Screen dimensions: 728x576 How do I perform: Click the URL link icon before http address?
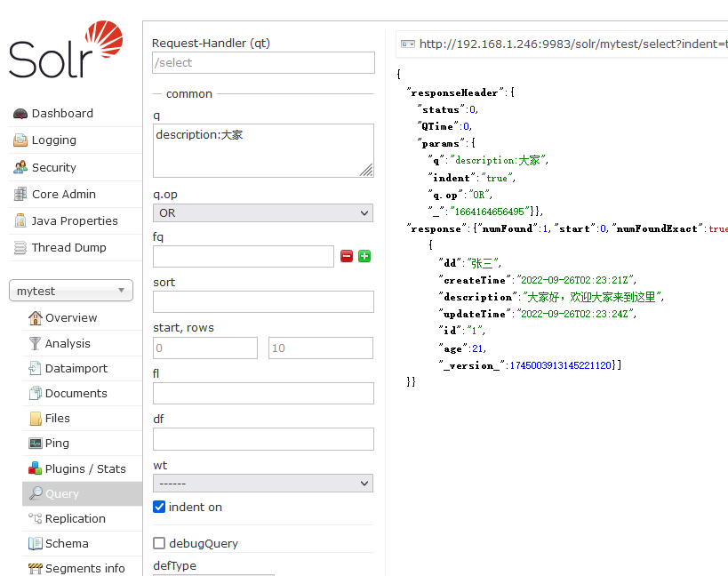(408, 44)
